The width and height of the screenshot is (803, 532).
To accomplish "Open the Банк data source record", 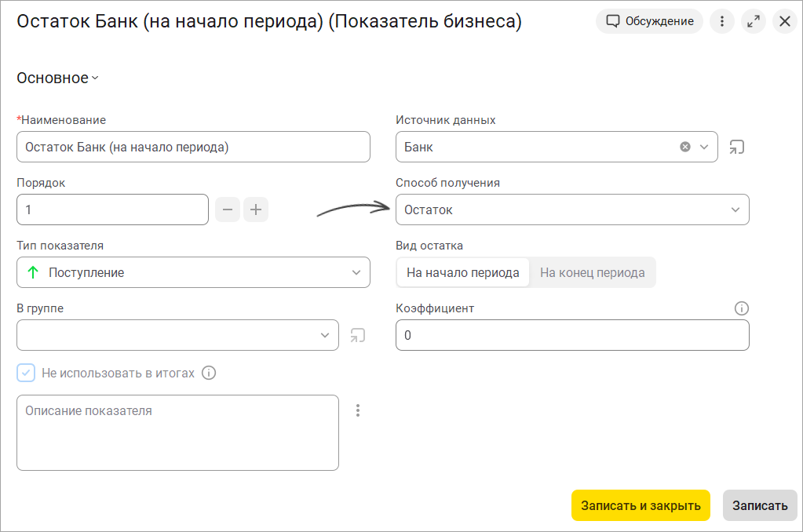I will 736,147.
